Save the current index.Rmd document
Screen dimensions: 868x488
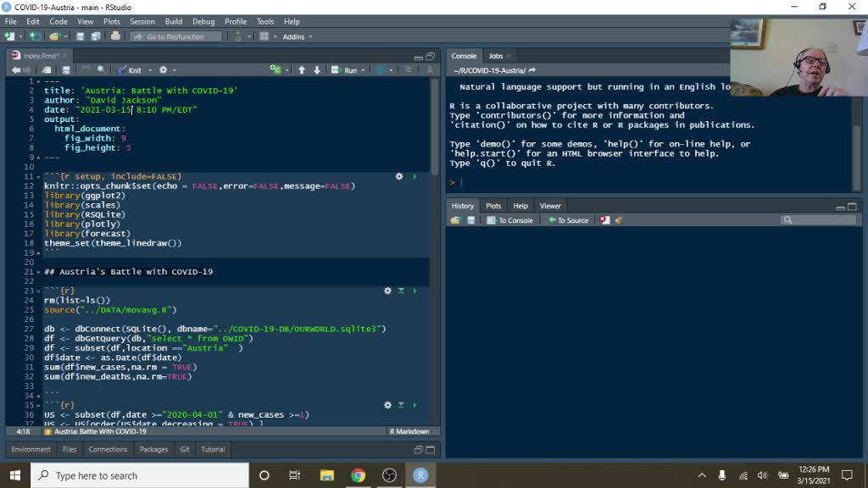[x=66, y=70]
